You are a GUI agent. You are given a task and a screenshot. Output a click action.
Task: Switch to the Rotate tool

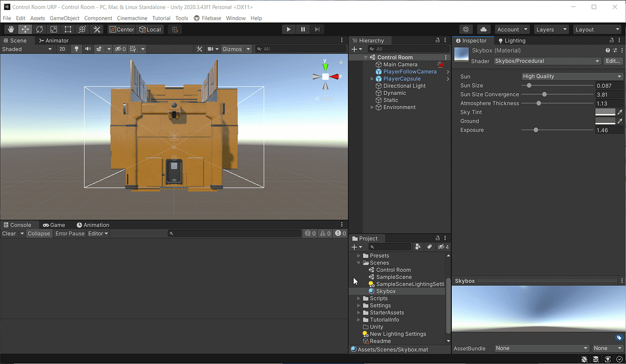tap(39, 29)
